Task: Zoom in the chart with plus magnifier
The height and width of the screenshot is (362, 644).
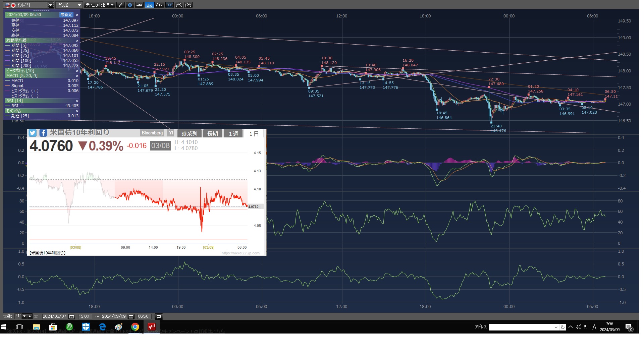Action: (188, 5)
